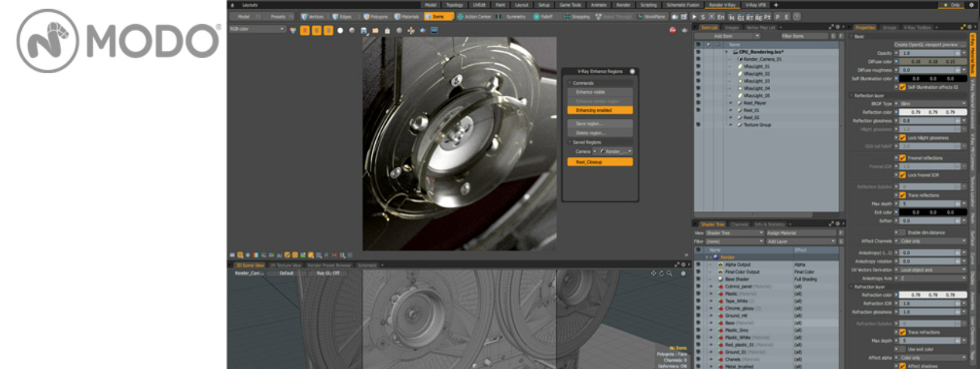980x369 pixels.
Task: Switch to the Channels tab
Action: click(739, 224)
